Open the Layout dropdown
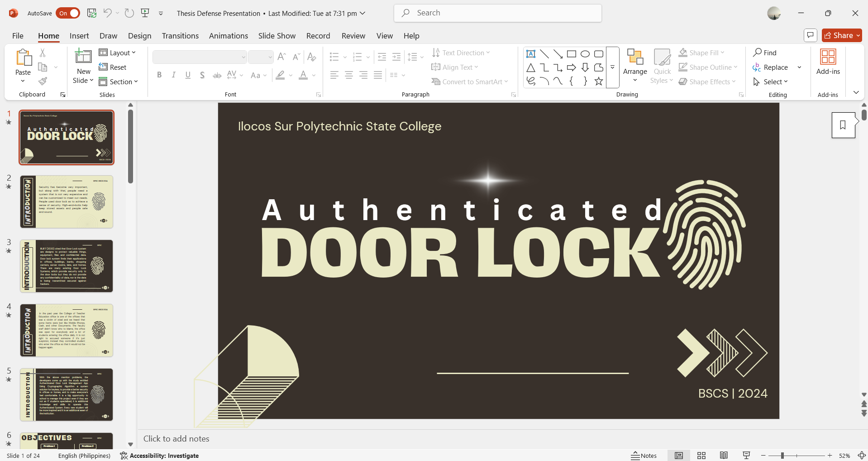This screenshot has height=461, width=868. coord(117,53)
